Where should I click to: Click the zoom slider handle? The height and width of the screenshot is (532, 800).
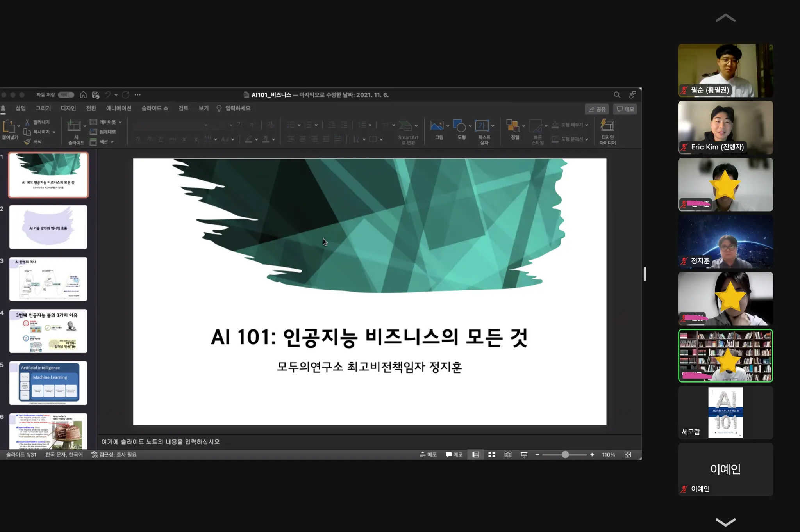(x=565, y=455)
